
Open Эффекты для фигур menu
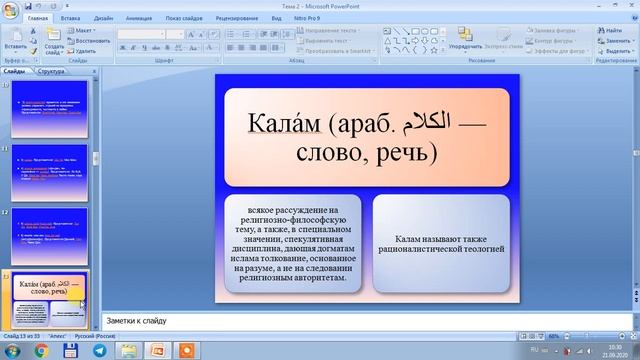coord(558,51)
